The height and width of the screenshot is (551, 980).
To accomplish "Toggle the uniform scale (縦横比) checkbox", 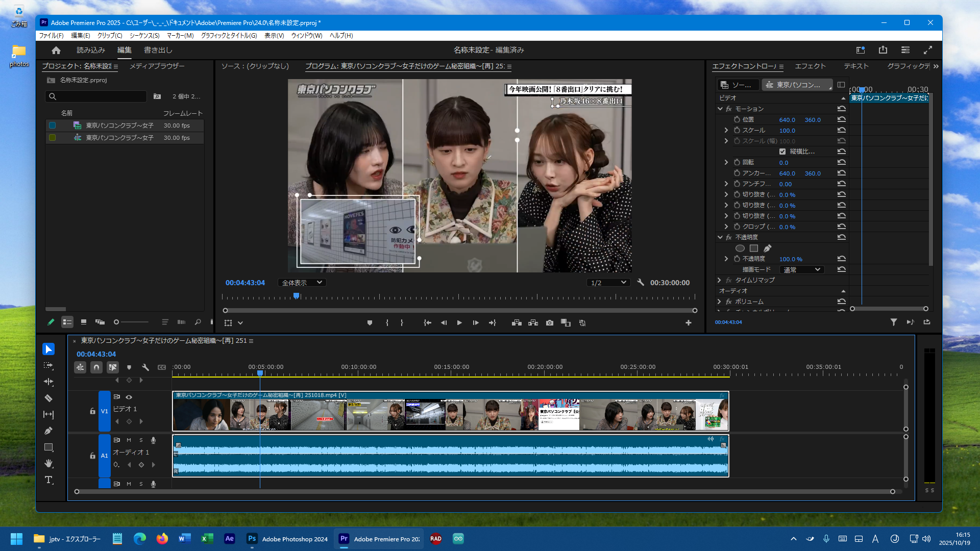I will [782, 152].
